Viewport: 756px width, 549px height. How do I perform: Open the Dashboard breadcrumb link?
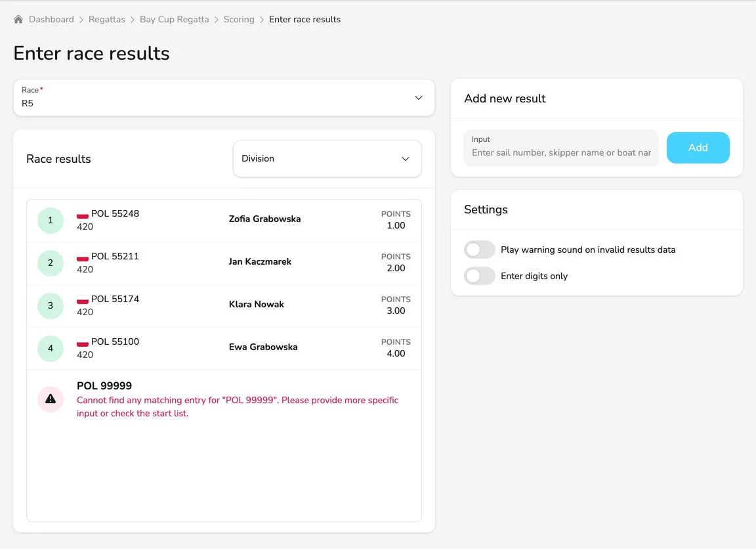(51, 19)
